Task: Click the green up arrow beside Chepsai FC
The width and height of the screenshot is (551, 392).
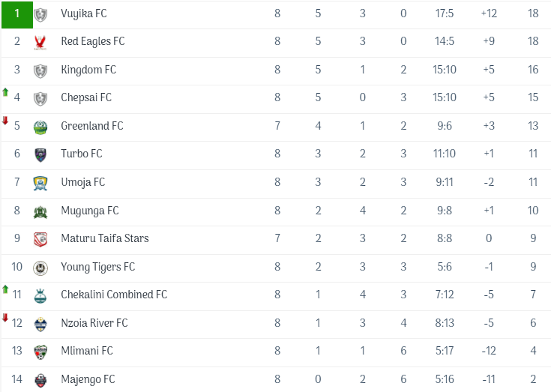Action: point(5,92)
